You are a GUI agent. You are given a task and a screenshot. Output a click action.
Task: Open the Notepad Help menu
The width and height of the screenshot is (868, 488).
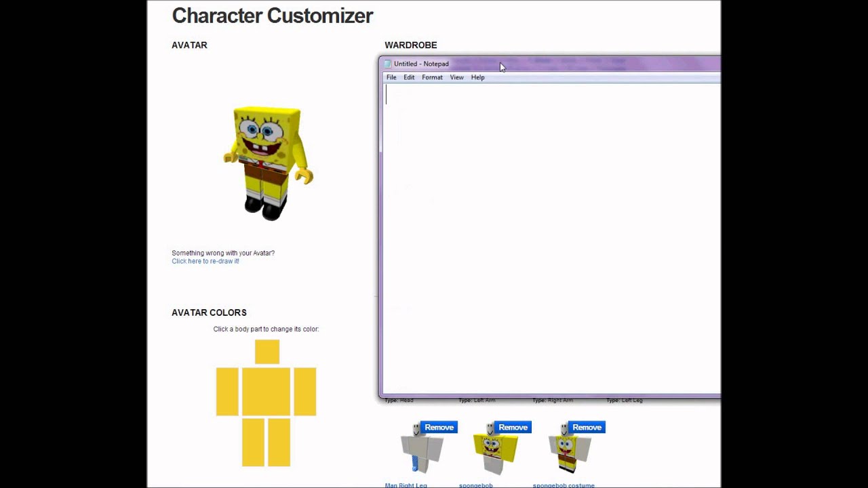pos(477,77)
